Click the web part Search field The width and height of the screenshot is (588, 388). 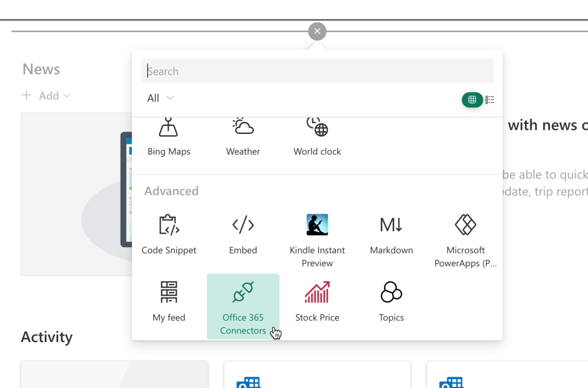coord(317,71)
